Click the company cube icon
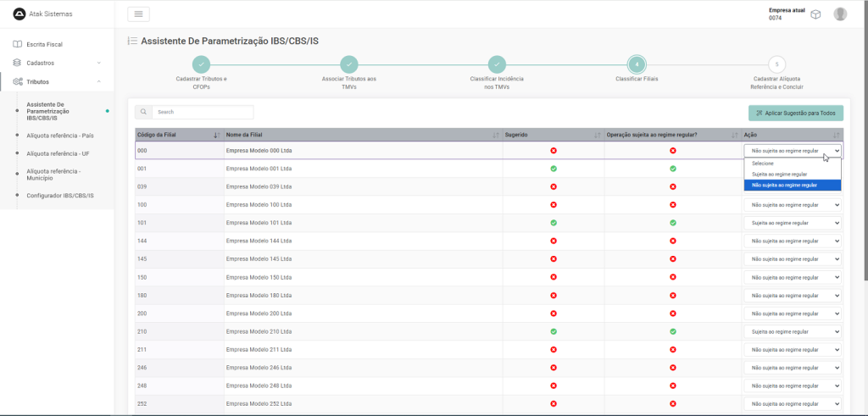This screenshot has width=868, height=416. [815, 14]
